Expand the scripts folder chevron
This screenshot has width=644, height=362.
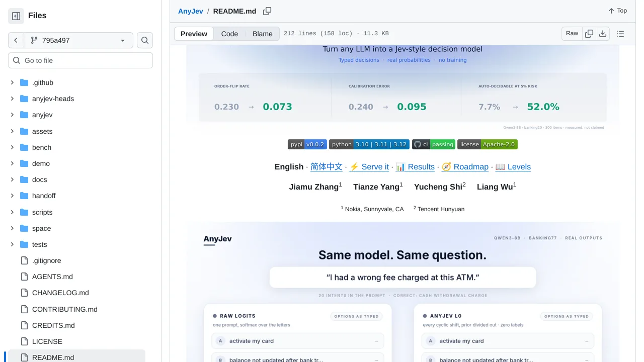click(12, 212)
